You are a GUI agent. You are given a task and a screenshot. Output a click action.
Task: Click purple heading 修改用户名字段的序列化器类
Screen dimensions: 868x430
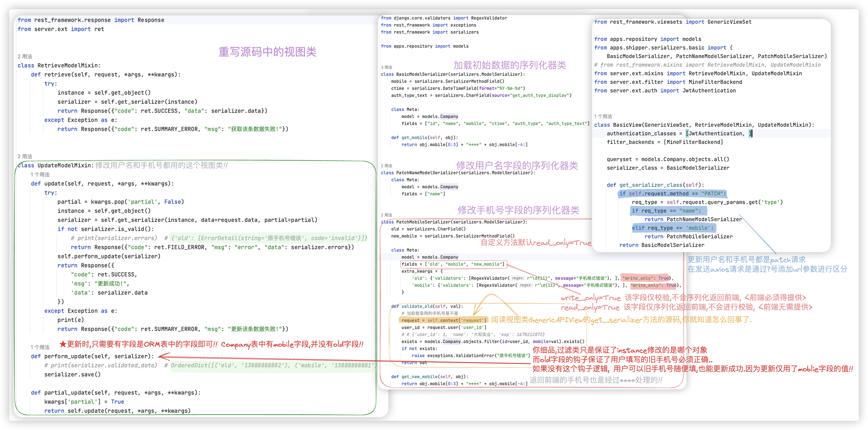click(517, 165)
